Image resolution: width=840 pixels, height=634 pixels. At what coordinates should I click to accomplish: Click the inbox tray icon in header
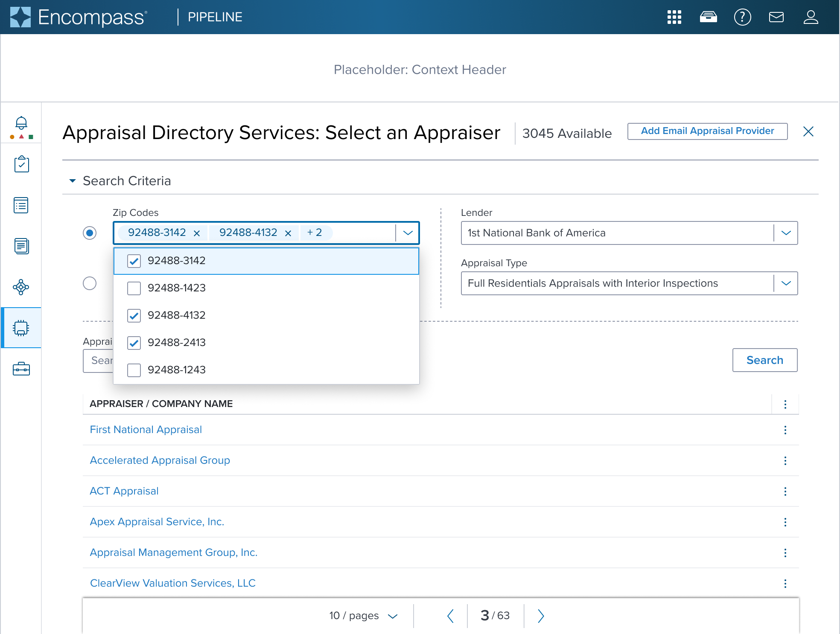708,17
